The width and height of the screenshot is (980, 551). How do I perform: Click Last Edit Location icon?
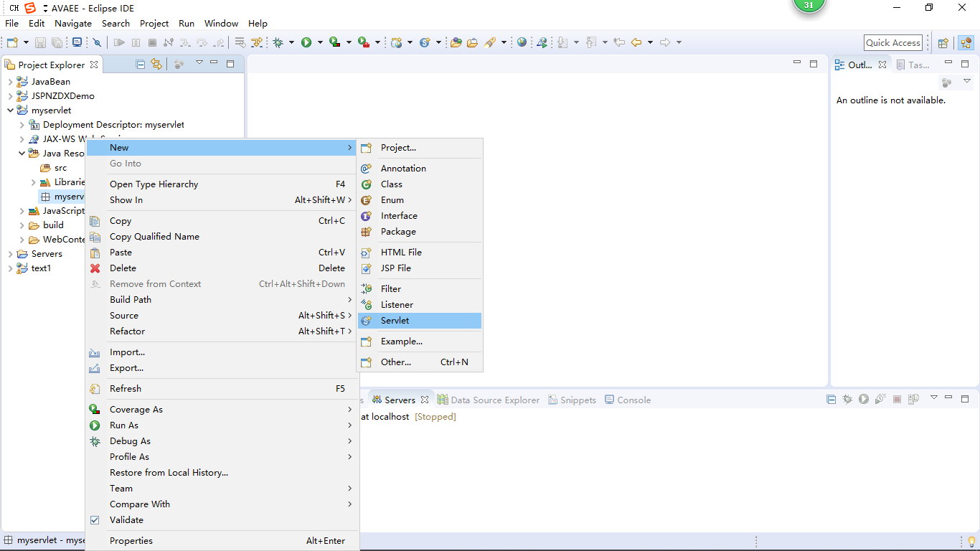click(618, 42)
